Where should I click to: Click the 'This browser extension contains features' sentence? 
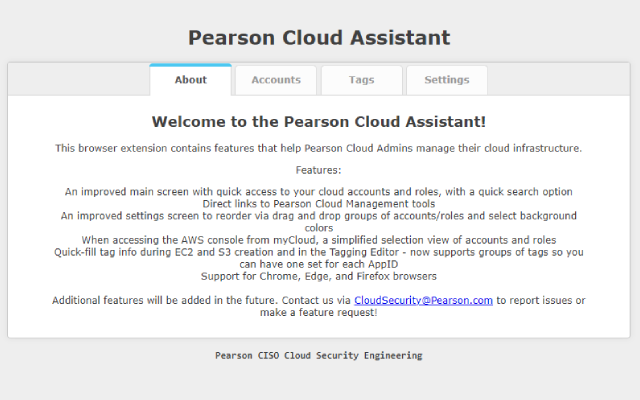pyautogui.click(x=319, y=148)
